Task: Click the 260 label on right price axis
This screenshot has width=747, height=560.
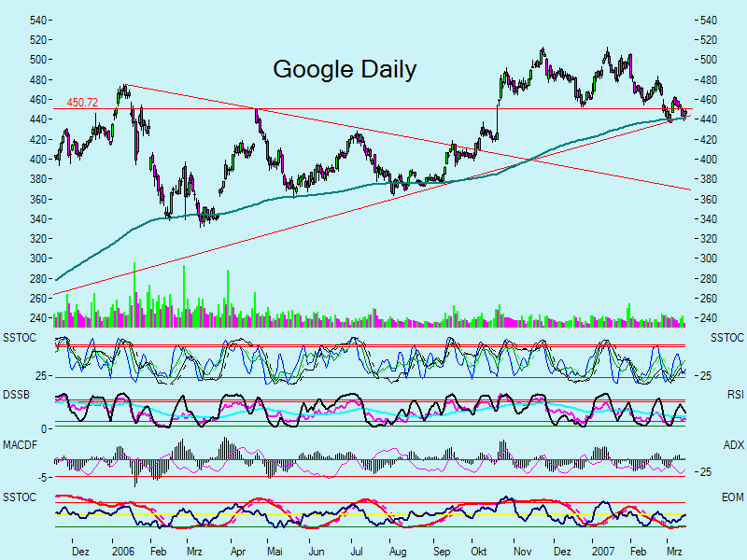Action: pos(709,299)
